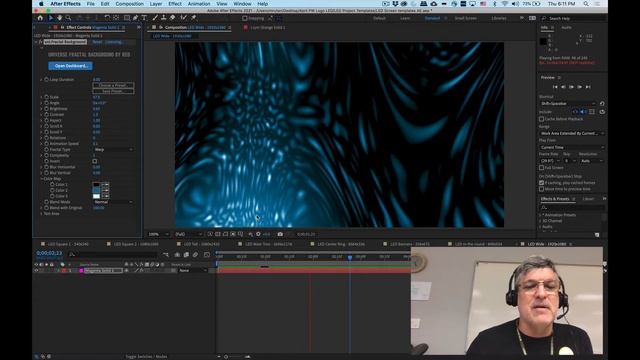
Task: Click the Spotlight search icon in menu bar
Action: [586, 4]
